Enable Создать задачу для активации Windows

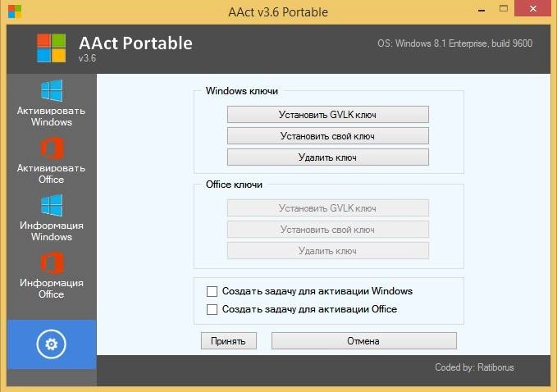tap(212, 291)
